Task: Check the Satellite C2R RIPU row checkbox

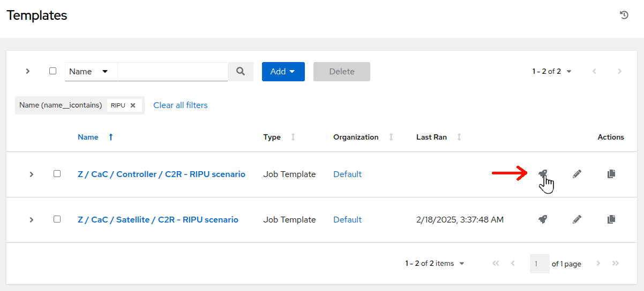Action: point(57,219)
